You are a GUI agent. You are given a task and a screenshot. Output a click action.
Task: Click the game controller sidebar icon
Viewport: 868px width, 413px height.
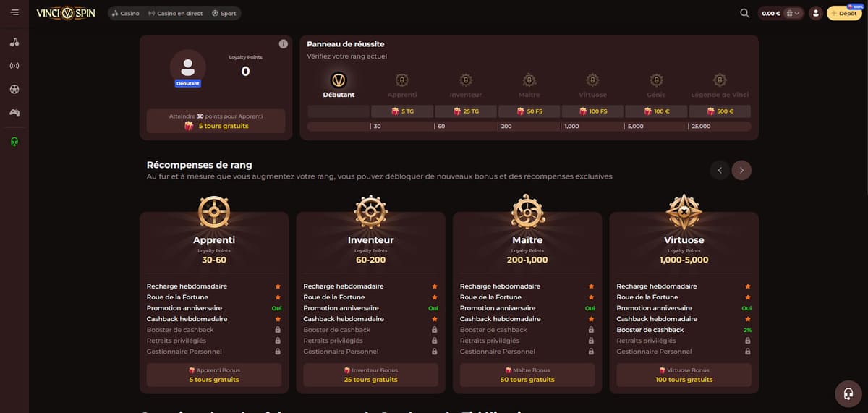point(14,113)
